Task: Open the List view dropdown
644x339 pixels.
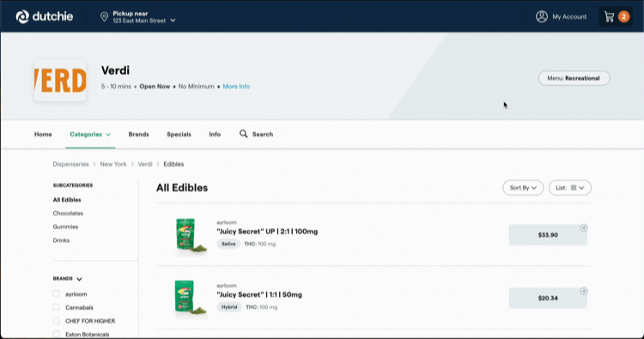Action: pyautogui.click(x=569, y=188)
